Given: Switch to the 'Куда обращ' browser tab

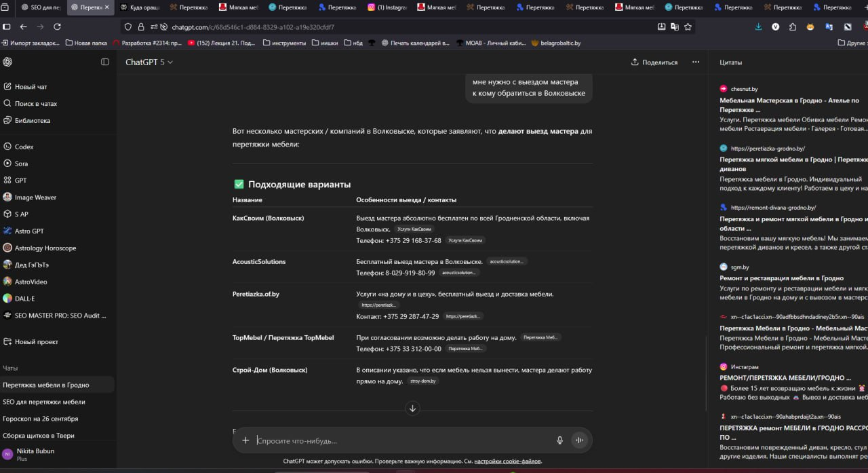Looking at the screenshot, I should point(140,7).
